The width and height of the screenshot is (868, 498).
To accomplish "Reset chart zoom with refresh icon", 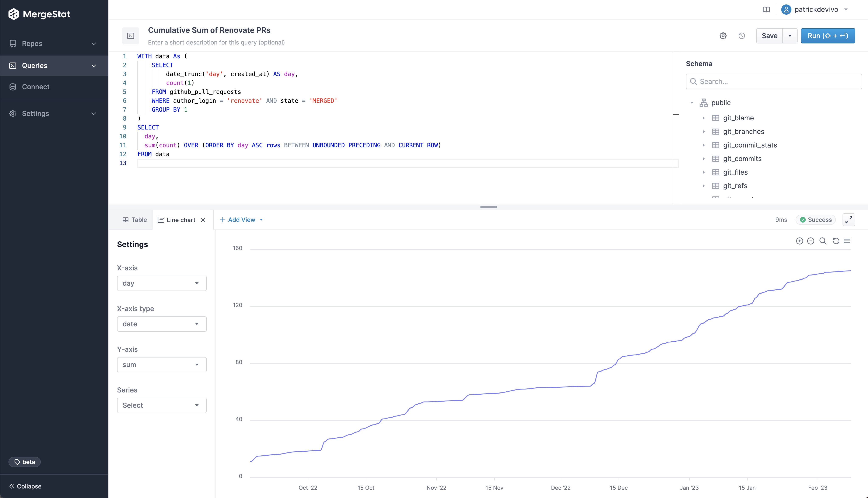I will pos(836,241).
